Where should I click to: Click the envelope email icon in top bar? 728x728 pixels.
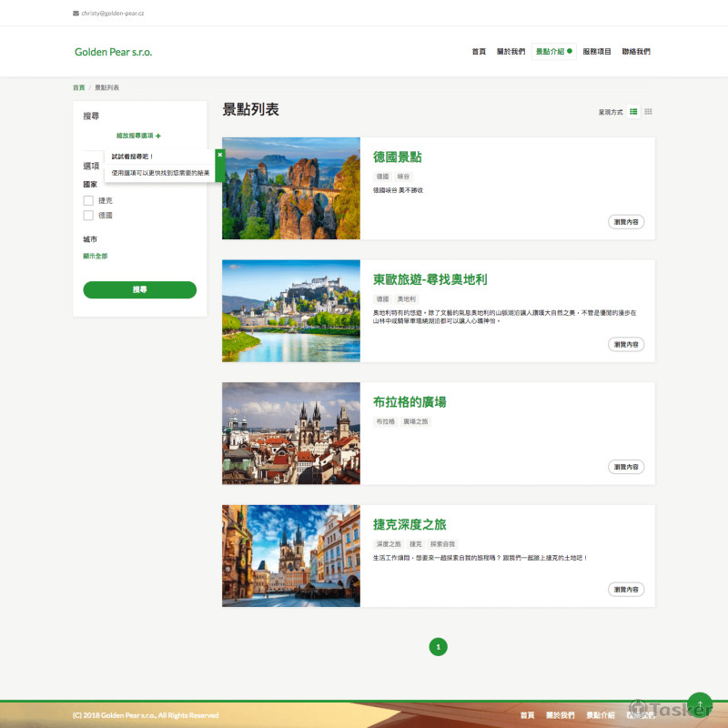(76, 14)
